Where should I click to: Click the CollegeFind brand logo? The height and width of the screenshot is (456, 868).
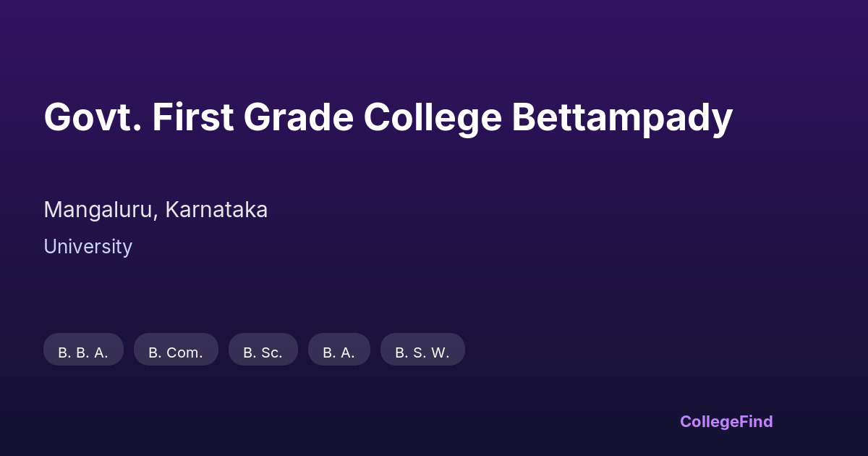click(x=726, y=421)
